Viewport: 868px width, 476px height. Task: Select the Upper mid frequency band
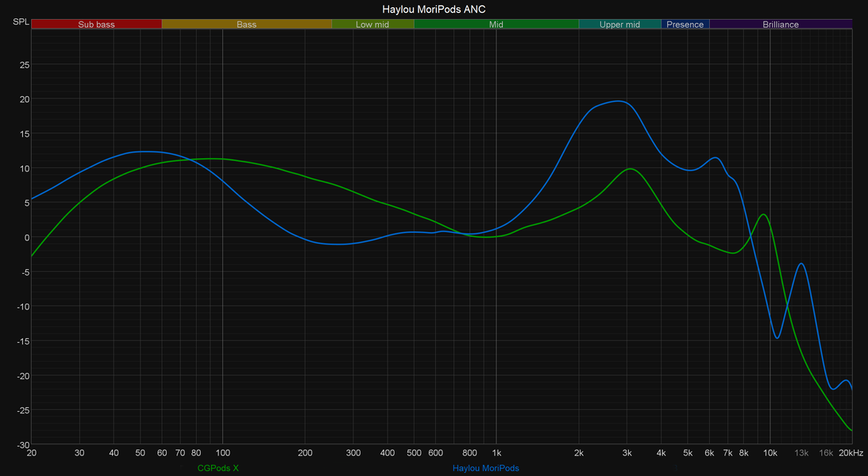click(x=619, y=25)
